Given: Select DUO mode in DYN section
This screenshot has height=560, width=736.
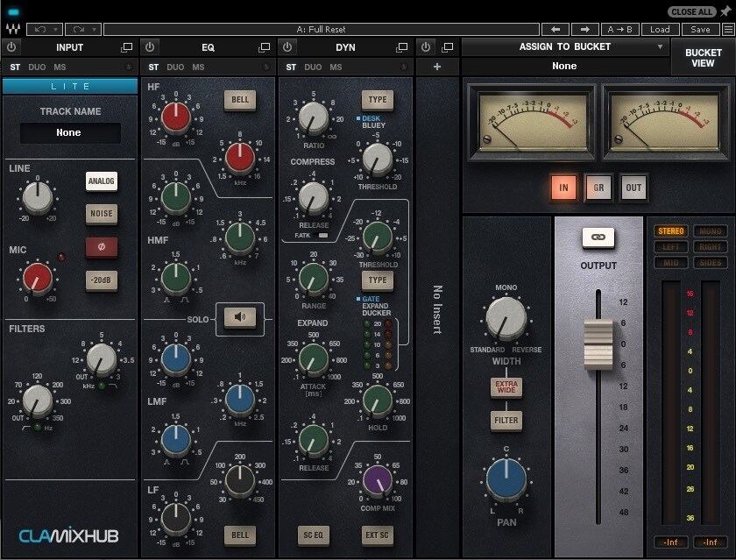Looking at the screenshot, I should (313, 67).
